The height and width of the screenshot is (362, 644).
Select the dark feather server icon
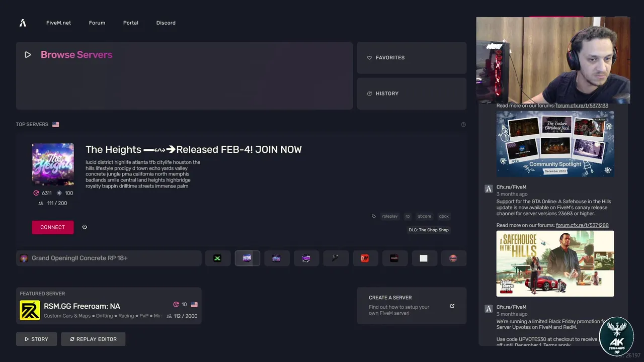(336, 258)
